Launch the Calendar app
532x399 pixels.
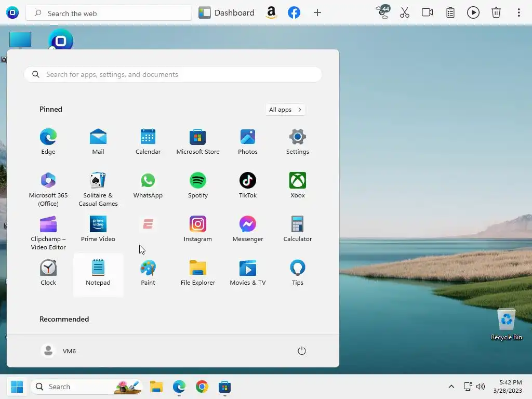point(148,142)
